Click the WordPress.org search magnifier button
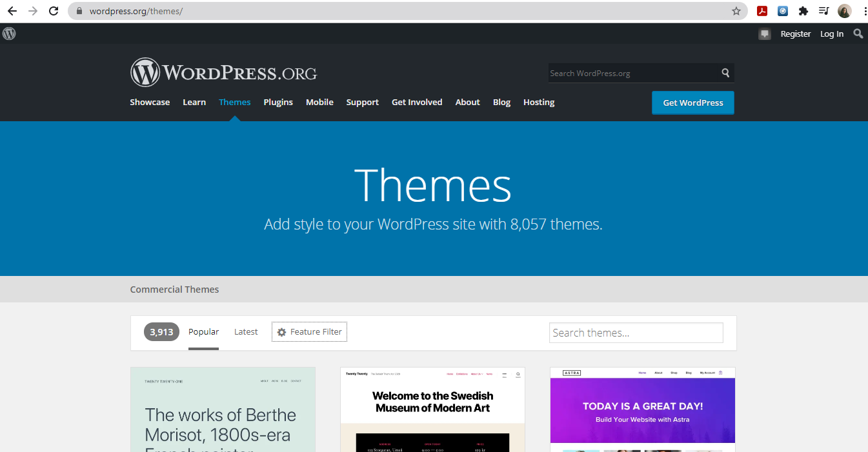Viewport: 868px width, 452px height. pos(726,73)
